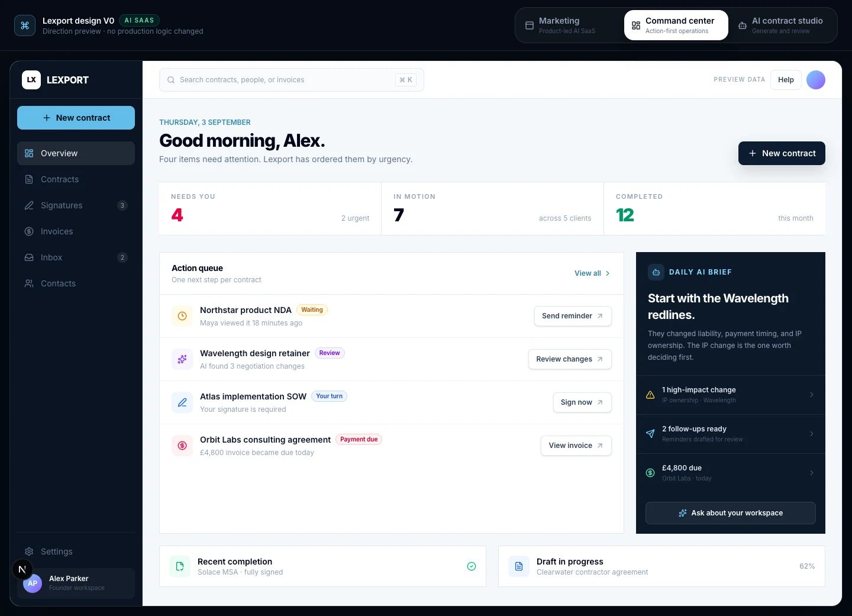Expand the 2 follow-ups ready chevron
Viewport: 852px width, 616px height.
click(812, 434)
